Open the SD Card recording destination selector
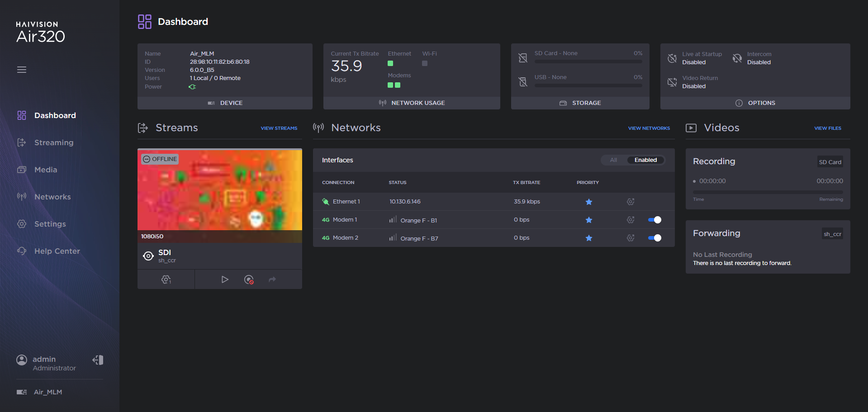This screenshot has height=412, width=868. (830, 162)
